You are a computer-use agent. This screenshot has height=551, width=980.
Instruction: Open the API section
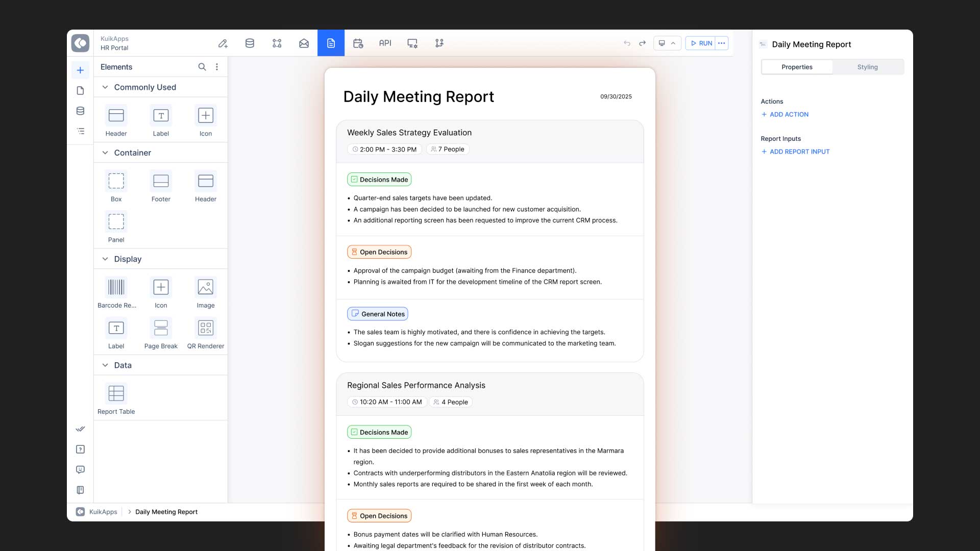385,43
